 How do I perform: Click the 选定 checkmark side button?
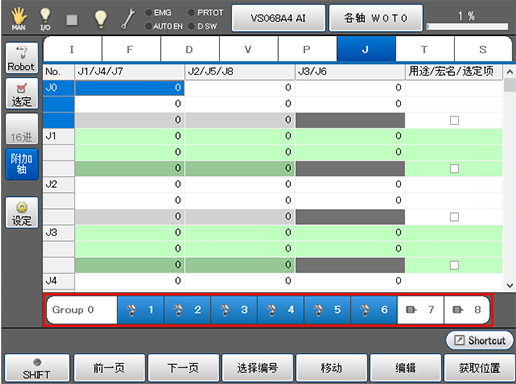22,94
